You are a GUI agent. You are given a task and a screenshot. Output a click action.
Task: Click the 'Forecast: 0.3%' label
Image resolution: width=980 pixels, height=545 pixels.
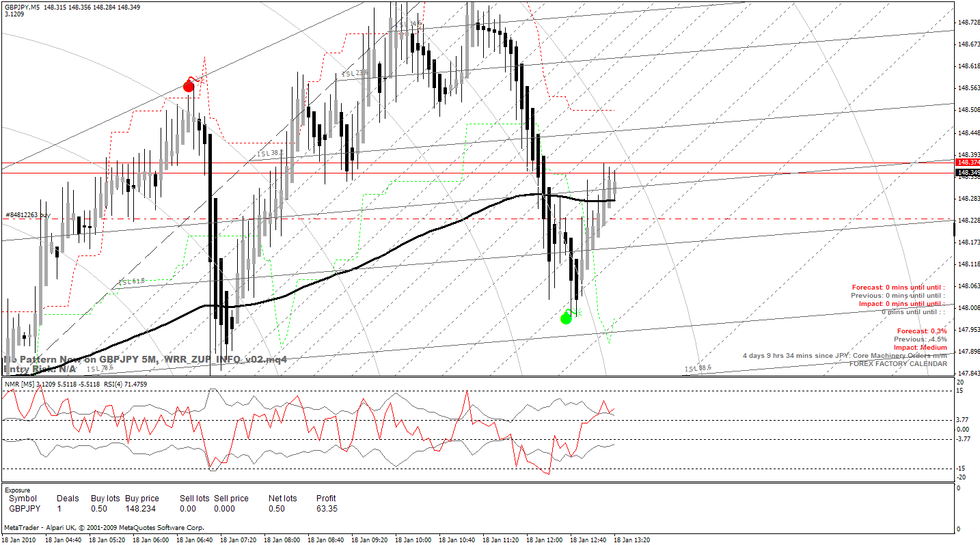[922, 331]
